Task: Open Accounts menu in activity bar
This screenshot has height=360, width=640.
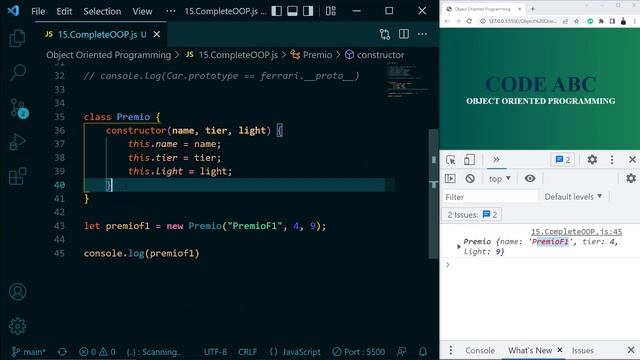Action: 17,292
